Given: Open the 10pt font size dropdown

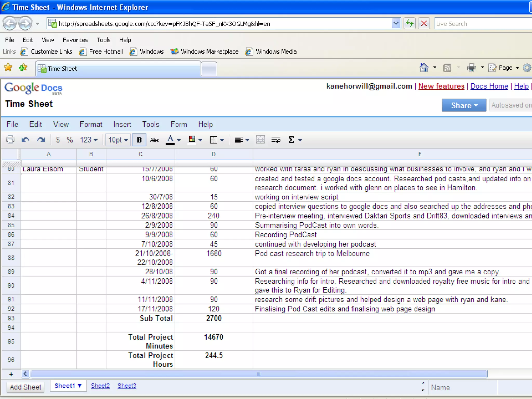Looking at the screenshot, I should coord(118,140).
